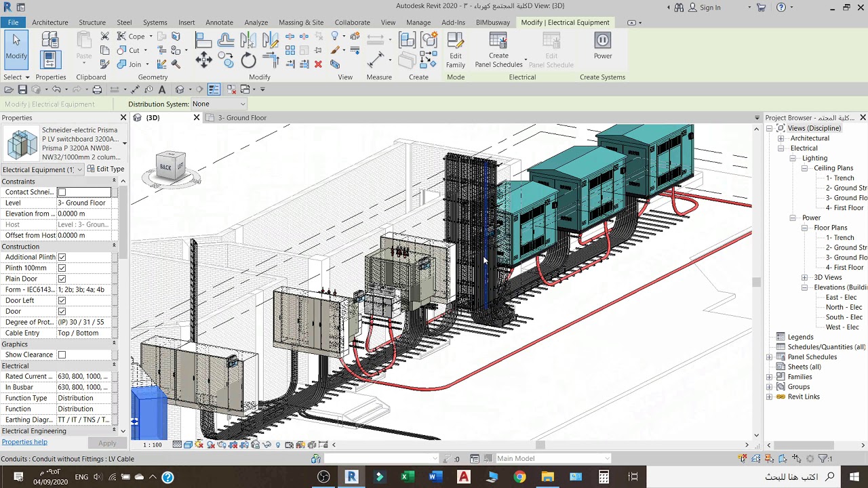
Task: Collapse the Construction property group
Action: [x=114, y=247]
